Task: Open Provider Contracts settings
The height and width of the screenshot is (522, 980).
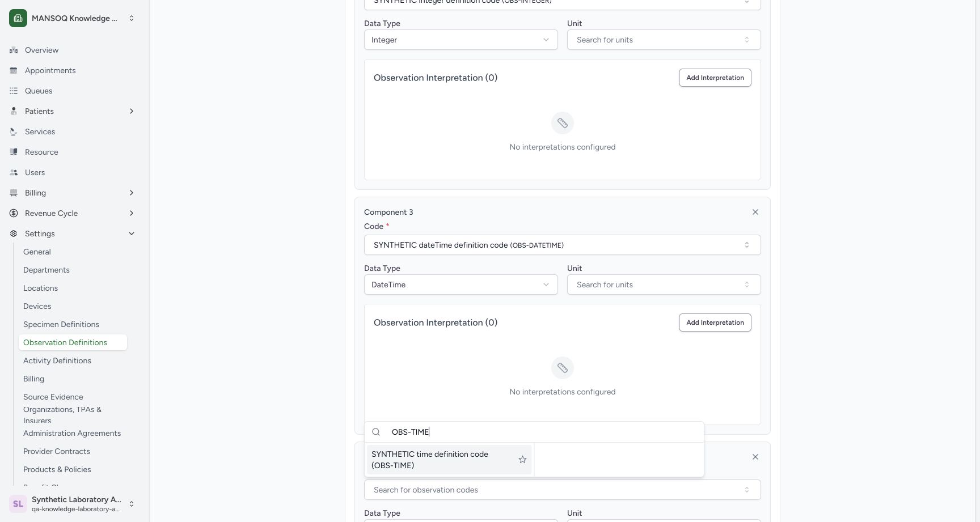Action: 57,451
